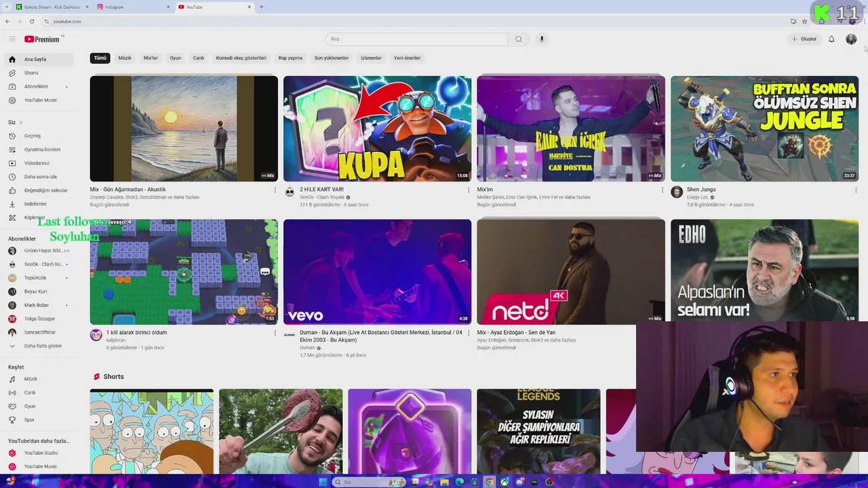The height and width of the screenshot is (488, 868).
Task: Bookmark this page with star icon
Action: 804,22
